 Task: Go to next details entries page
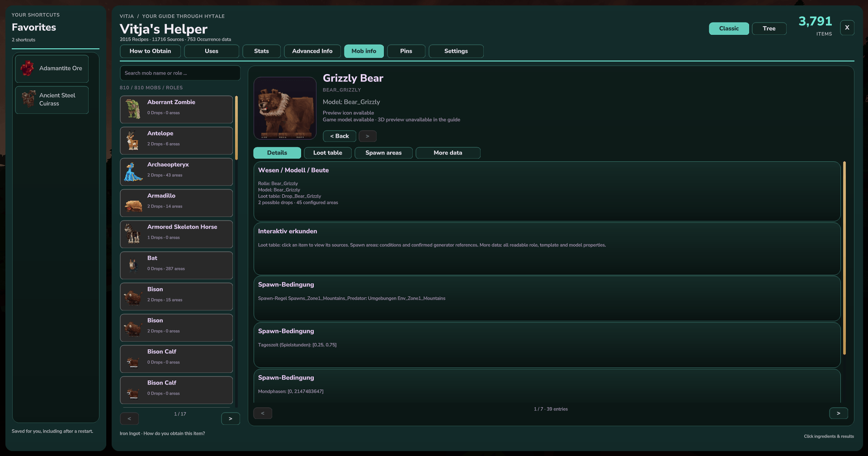839,413
